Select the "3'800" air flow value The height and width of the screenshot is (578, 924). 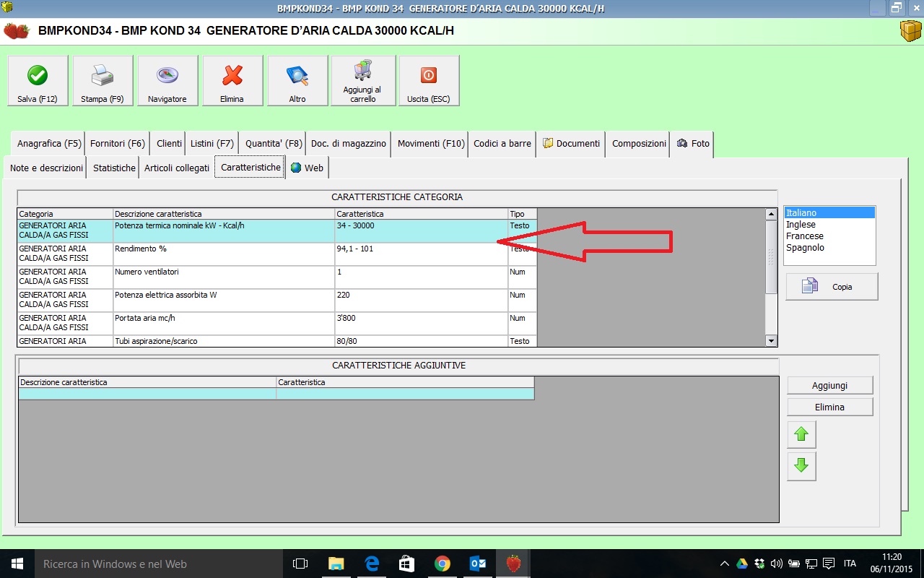click(x=422, y=324)
